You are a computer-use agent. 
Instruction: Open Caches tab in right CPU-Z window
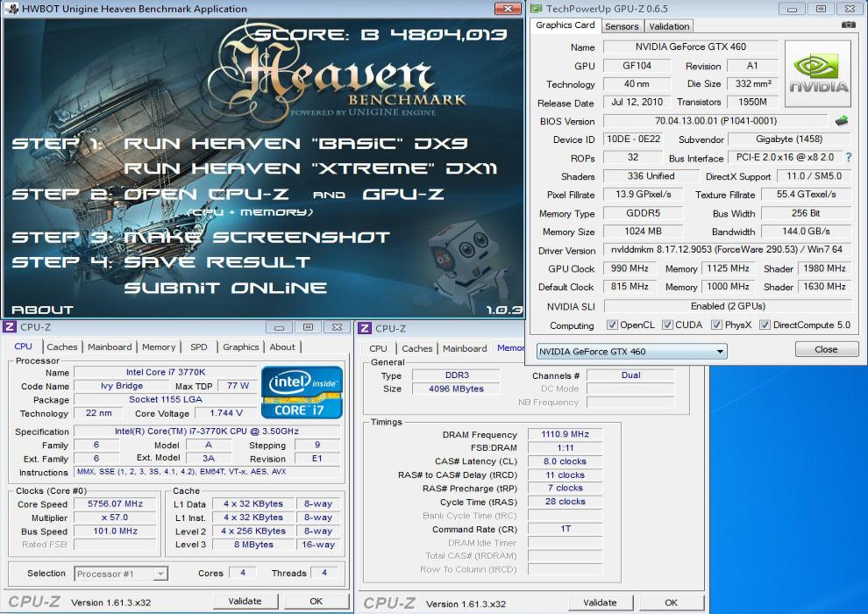pos(416,348)
